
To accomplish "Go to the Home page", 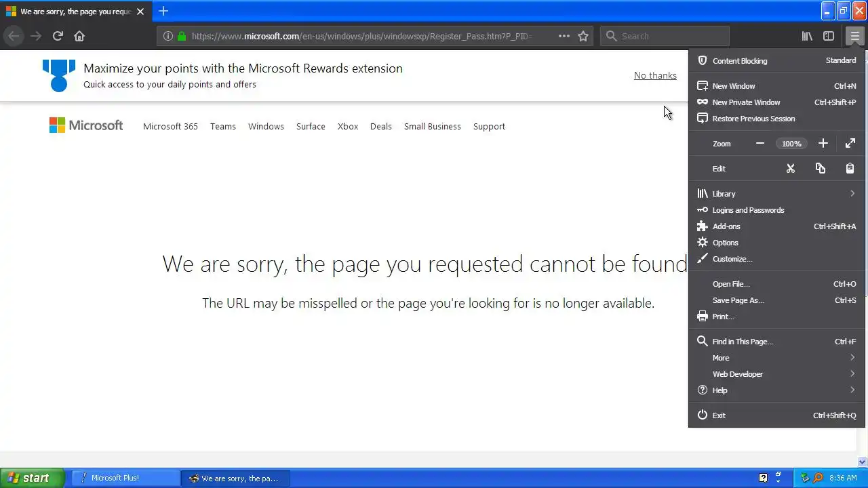I will click(79, 36).
